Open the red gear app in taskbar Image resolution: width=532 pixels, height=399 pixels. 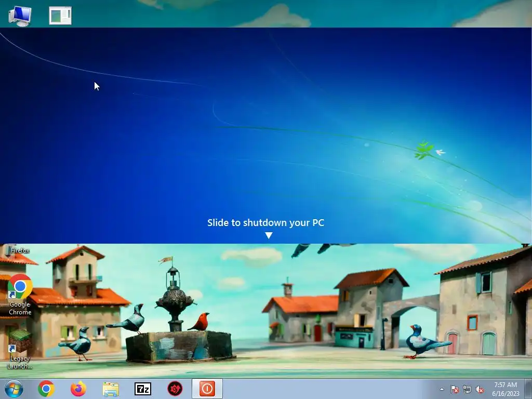[x=175, y=389]
